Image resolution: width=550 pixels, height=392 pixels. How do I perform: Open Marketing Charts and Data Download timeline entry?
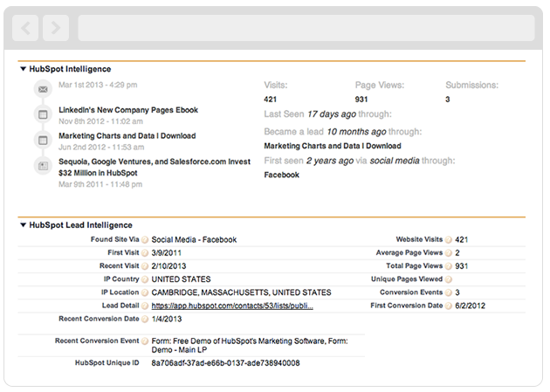click(127, 135)
